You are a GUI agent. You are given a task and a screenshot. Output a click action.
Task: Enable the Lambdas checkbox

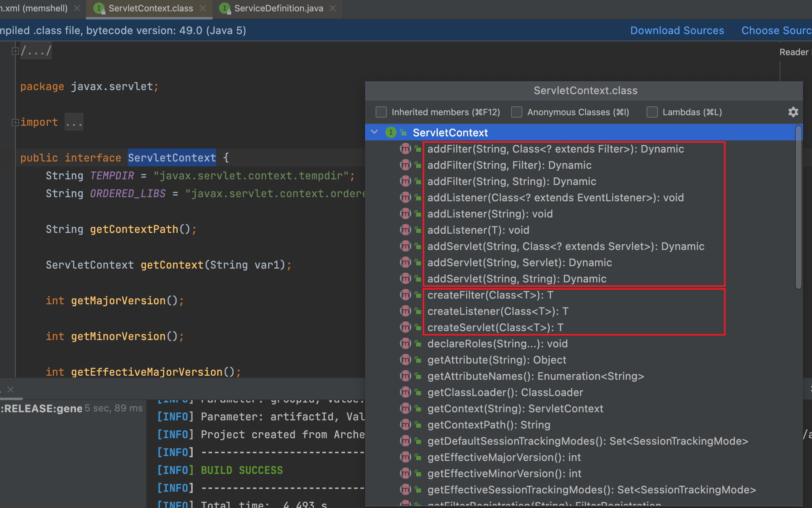tap(652, 112)
